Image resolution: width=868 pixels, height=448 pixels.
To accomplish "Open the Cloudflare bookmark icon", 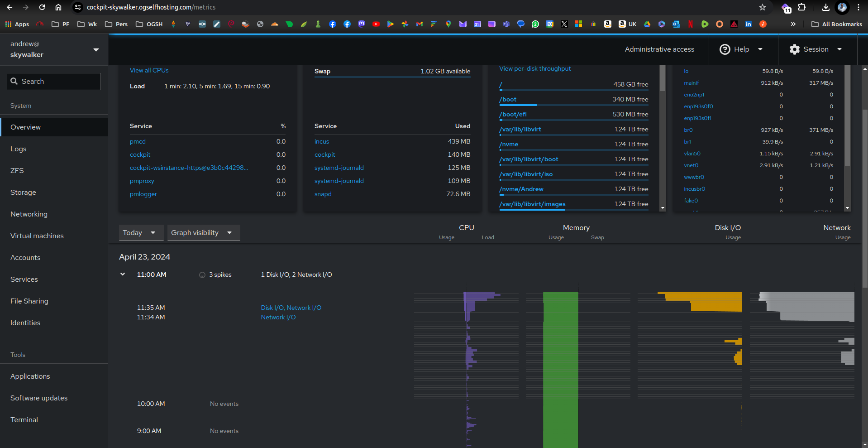I will click(275, 24).
